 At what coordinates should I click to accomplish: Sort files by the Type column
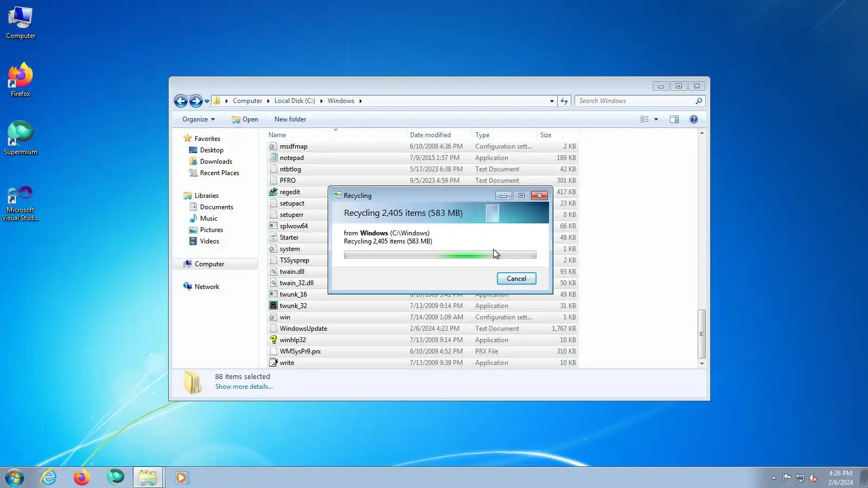pyautogui.click(x=504, y=135)
